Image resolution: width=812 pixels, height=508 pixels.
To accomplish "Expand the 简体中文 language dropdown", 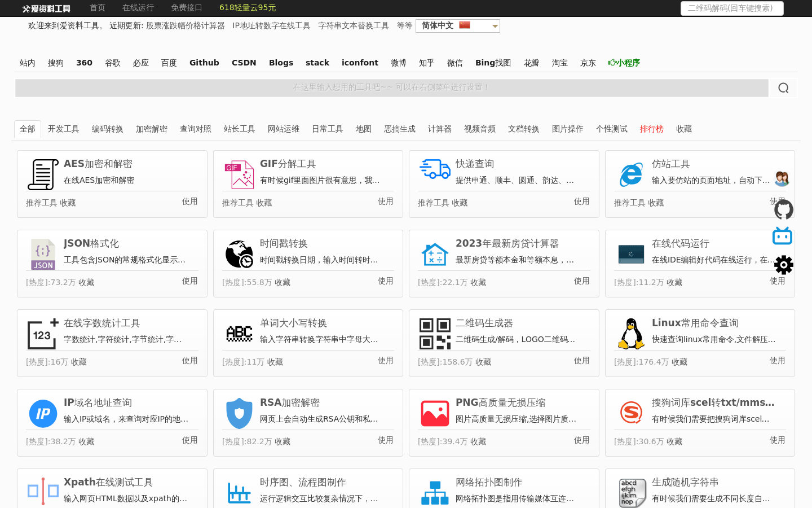I will click(x=457, y=26).
